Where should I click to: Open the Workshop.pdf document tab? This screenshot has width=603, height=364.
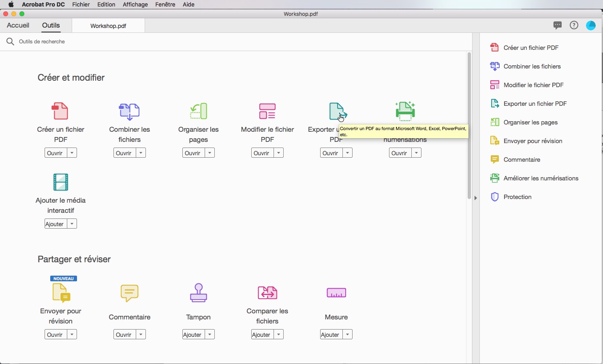[108, 26]
